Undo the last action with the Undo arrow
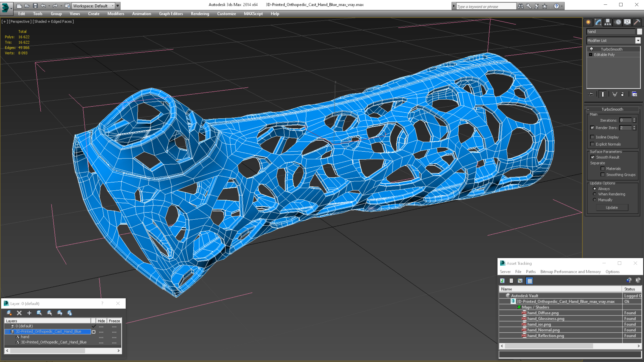 pos(43,6)
